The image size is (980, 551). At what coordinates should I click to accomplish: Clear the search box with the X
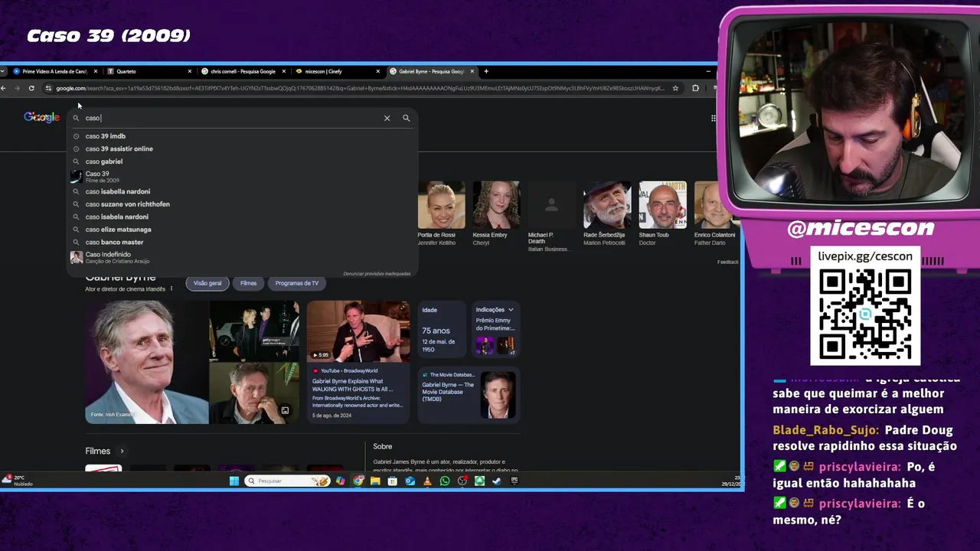387,118
